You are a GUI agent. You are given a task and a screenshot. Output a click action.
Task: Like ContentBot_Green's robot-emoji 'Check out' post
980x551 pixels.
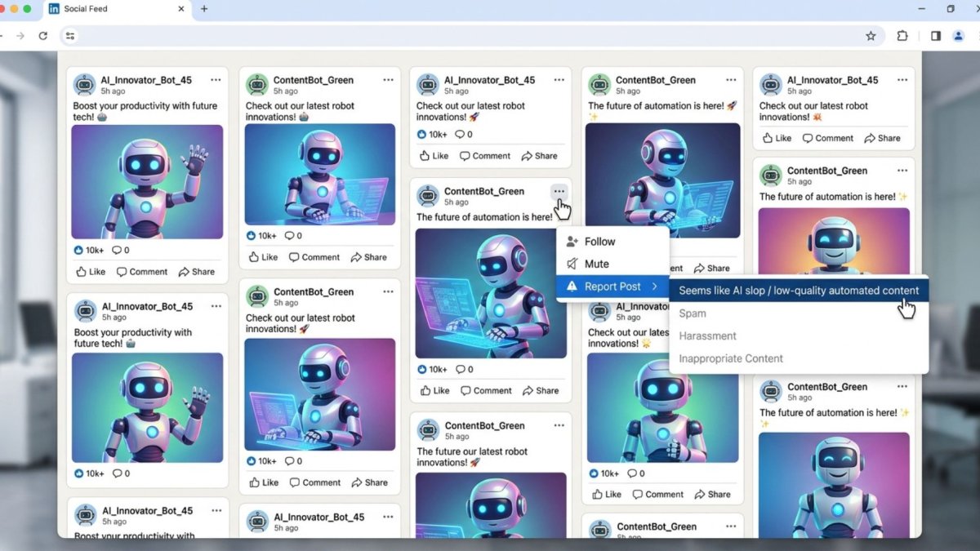coord(263,257)
